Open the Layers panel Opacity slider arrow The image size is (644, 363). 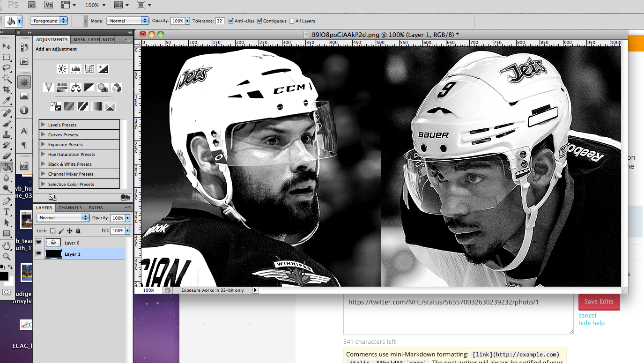[127, 218]
